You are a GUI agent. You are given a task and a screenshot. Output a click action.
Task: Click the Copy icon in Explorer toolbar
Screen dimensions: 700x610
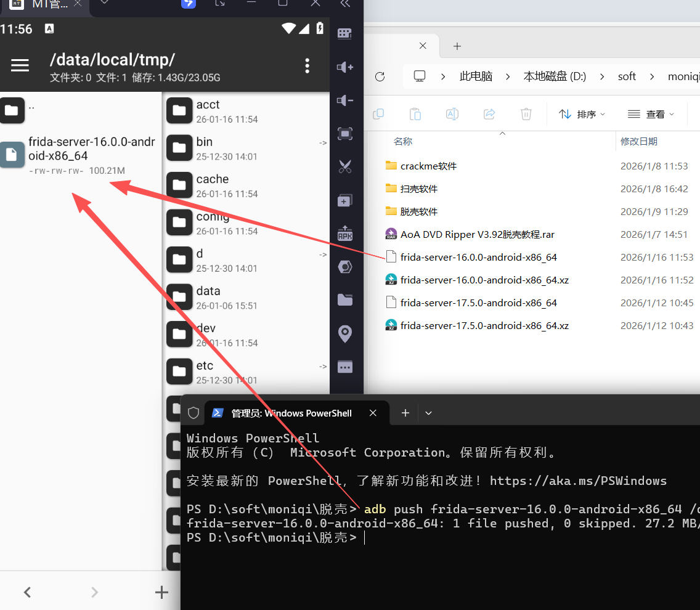378,115
